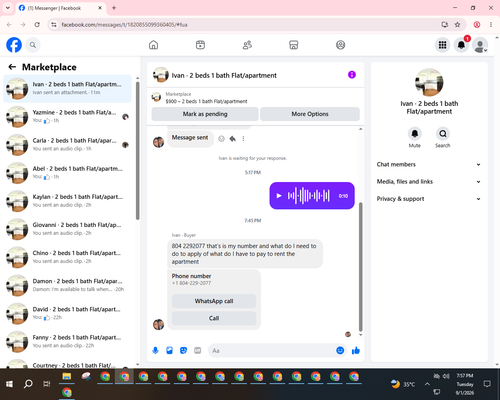Choose a sticker icon in composer
The image size is (500, 400).
tap(183, 350)
